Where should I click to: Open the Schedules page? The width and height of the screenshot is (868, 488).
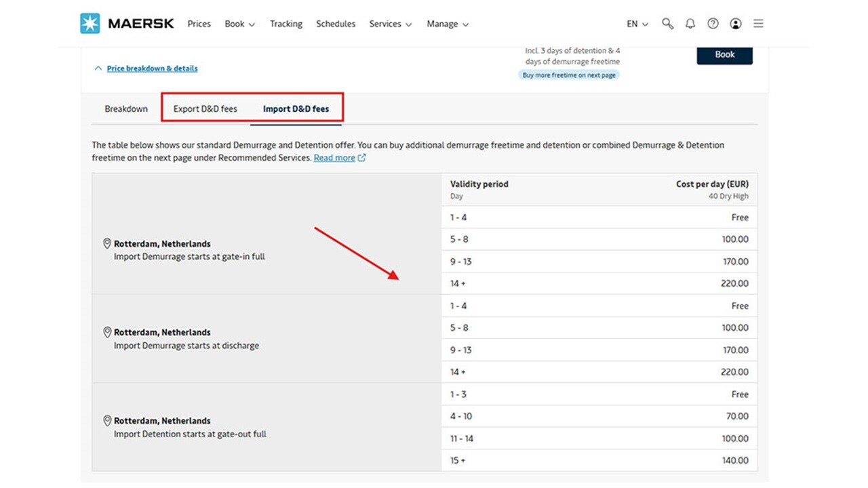click(x=335, y=24)
